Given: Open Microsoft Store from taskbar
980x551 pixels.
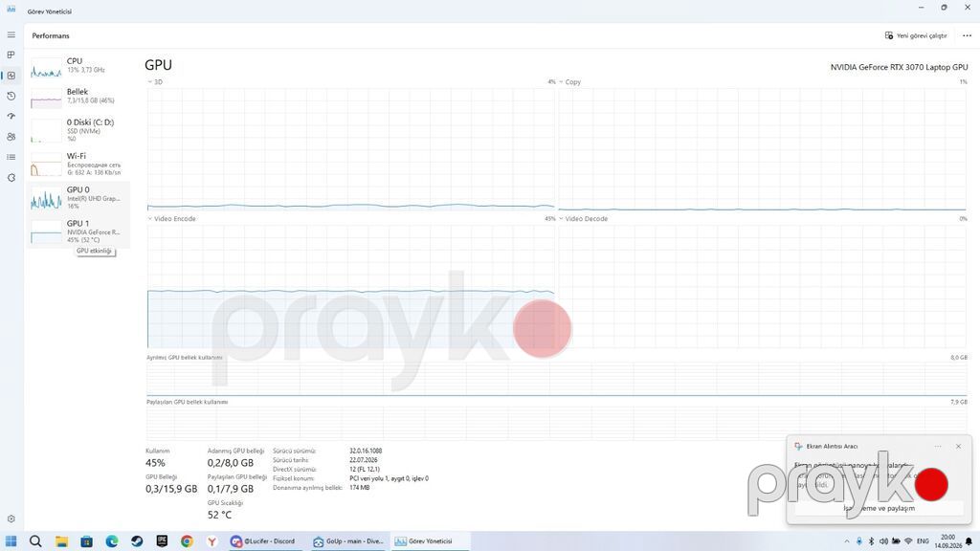Looking at the screenshot, I should tap(86, 541).
